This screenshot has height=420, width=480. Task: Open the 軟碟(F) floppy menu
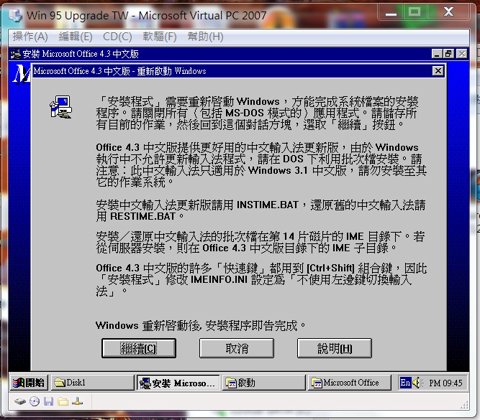[x=160, y=36]
